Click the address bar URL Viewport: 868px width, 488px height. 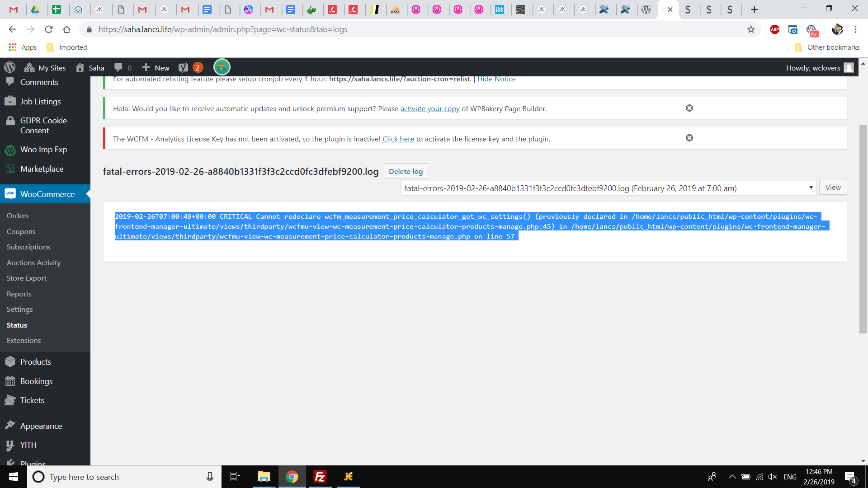(223, 29)
